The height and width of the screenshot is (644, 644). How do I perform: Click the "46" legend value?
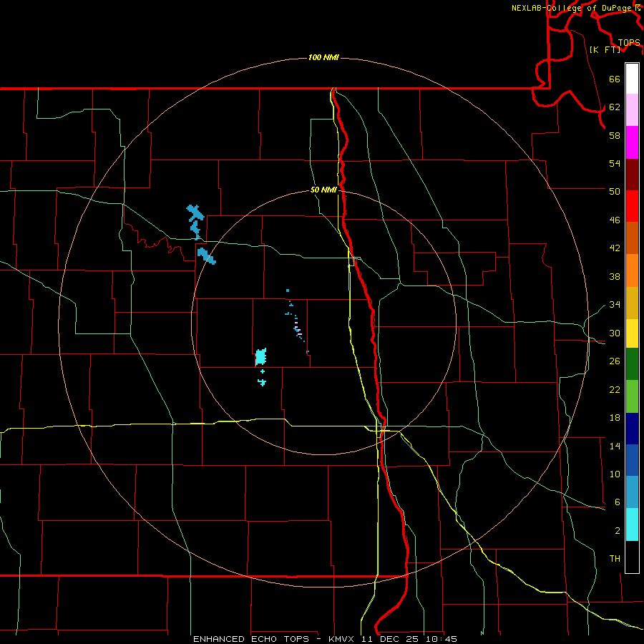click(x=615, y=220)
